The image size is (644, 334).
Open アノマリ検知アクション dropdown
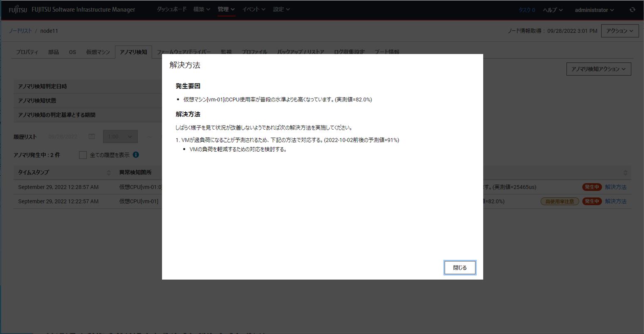pyautogui.click(x=599, y=69)
